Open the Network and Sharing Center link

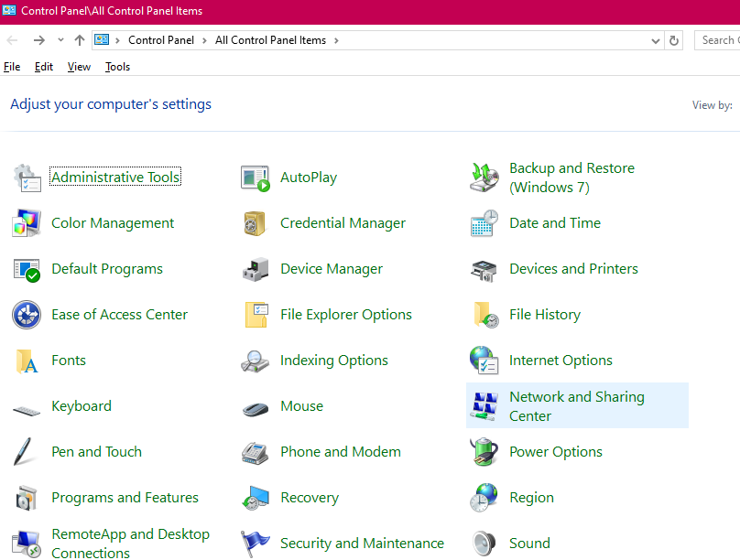tap(577, 406)
